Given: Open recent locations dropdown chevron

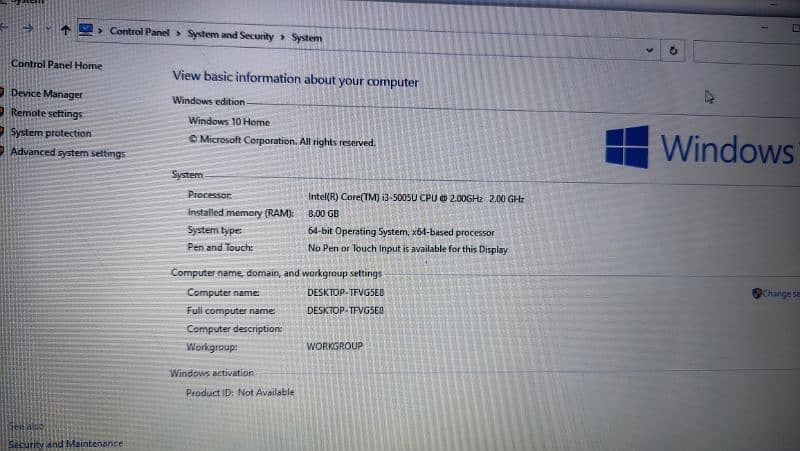Looking at the screenshot, I should point(48,29).
